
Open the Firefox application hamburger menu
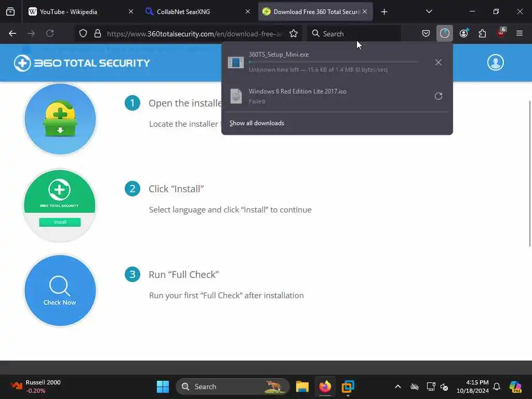pyautogui.click(x=519, y=34)
